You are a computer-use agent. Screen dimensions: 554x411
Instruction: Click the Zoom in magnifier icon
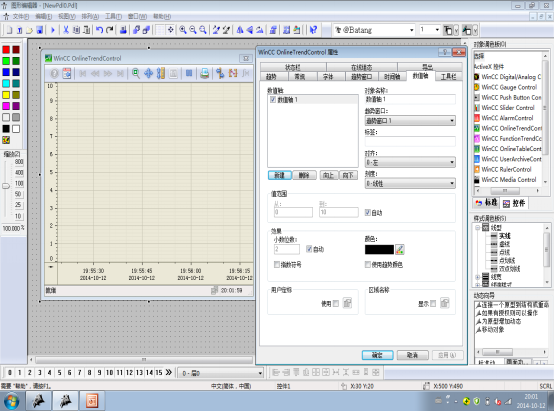pyautogui.click(x=183, y=30)
